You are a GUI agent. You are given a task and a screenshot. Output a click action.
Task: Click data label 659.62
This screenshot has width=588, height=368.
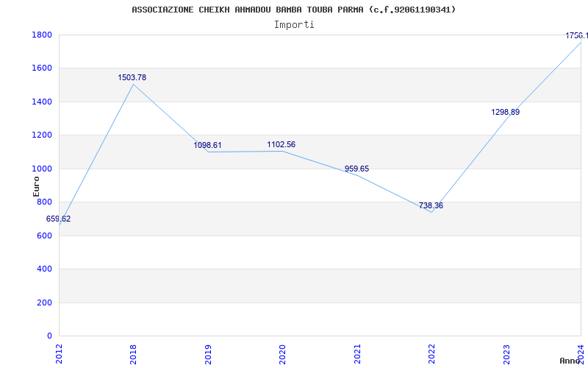(x=58, y=219)
